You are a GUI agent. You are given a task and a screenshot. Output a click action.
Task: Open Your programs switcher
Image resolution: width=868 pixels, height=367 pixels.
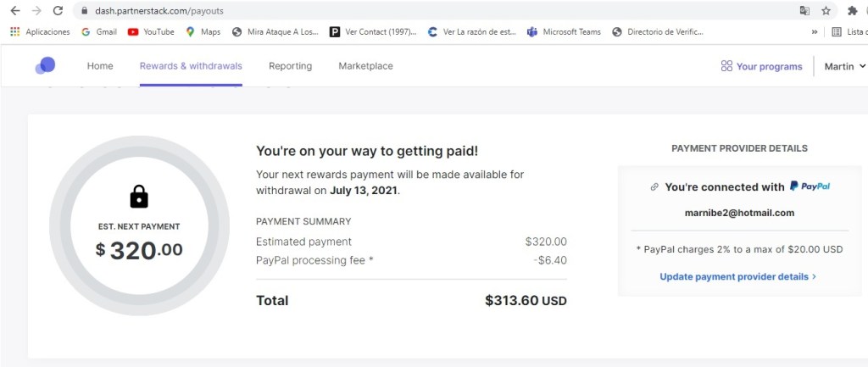(761, 66)
